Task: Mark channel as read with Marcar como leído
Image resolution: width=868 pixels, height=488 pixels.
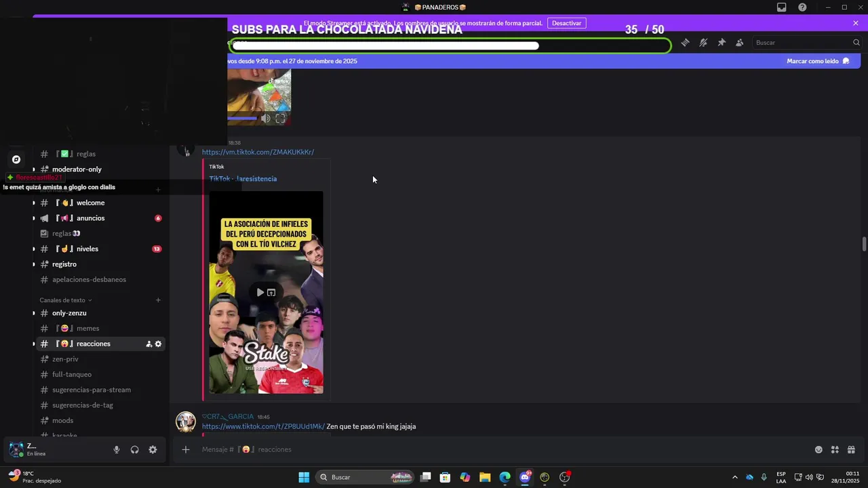Action: 818,61
